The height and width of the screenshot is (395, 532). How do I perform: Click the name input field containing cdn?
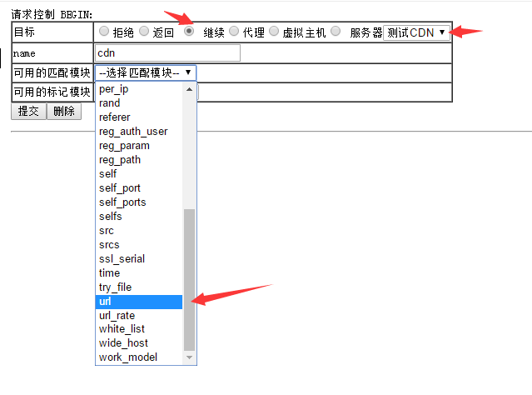coord(167,53)
